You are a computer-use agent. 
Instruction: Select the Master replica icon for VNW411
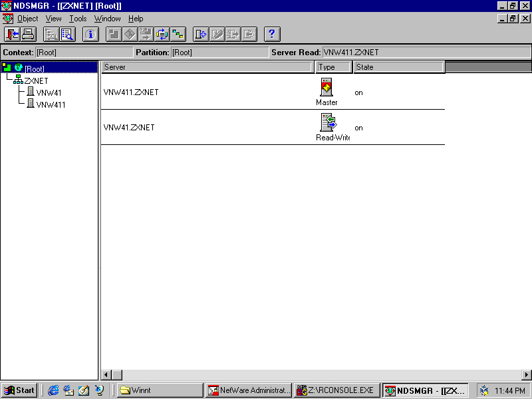pos(327,88)
